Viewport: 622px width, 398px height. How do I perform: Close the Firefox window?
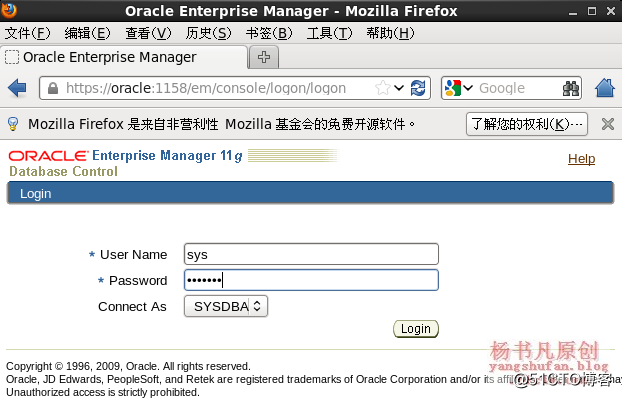click(610, 11)
